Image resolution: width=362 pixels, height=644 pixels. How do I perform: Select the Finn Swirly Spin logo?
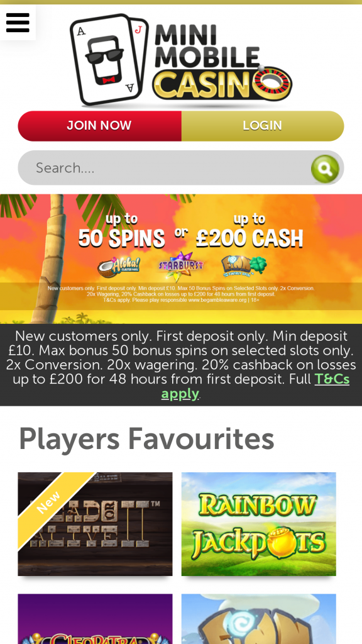point(244,266)
